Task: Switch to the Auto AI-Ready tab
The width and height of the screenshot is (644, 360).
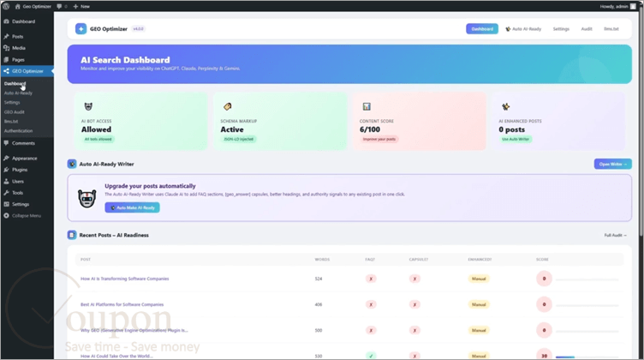Action: pyautogui.click(x=523, y=29)
